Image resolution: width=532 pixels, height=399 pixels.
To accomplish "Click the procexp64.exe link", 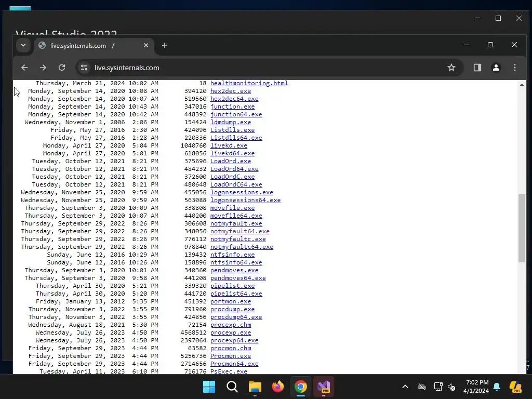I will pyautogui.click(x=234, y=341).
